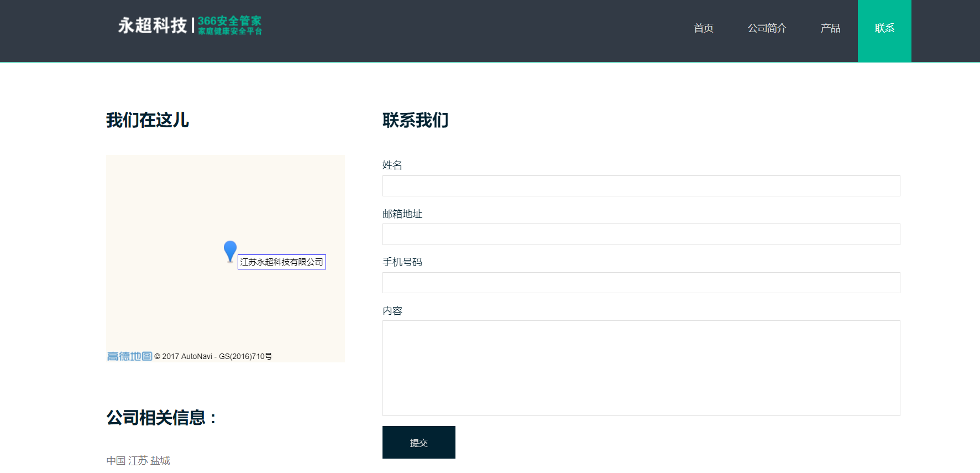Click the 我们在这儿 heading
The width and height of the screenshot is (980, 473).
tap(148, 120)
